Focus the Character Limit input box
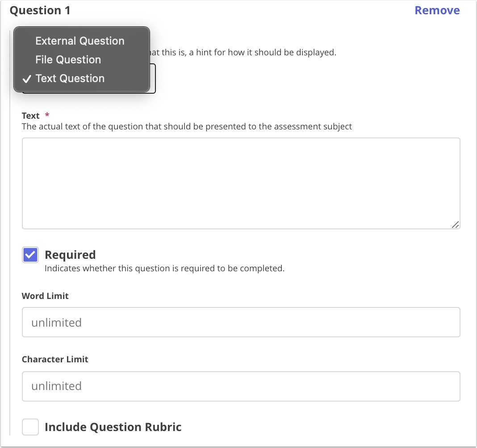This screenshot has width=477, height=448. [241, 386]
